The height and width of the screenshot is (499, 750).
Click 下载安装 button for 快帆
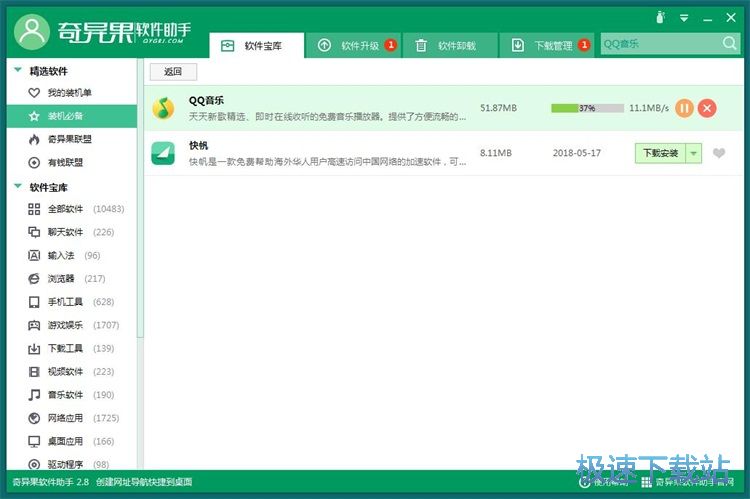[660, 153]
